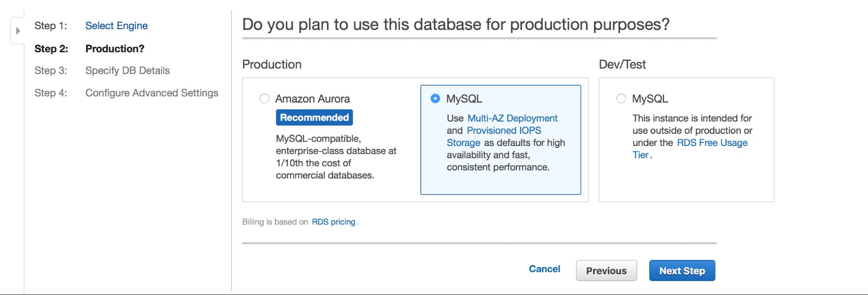Open the Provisioned IOPS Storage link

tap(494, 136)
